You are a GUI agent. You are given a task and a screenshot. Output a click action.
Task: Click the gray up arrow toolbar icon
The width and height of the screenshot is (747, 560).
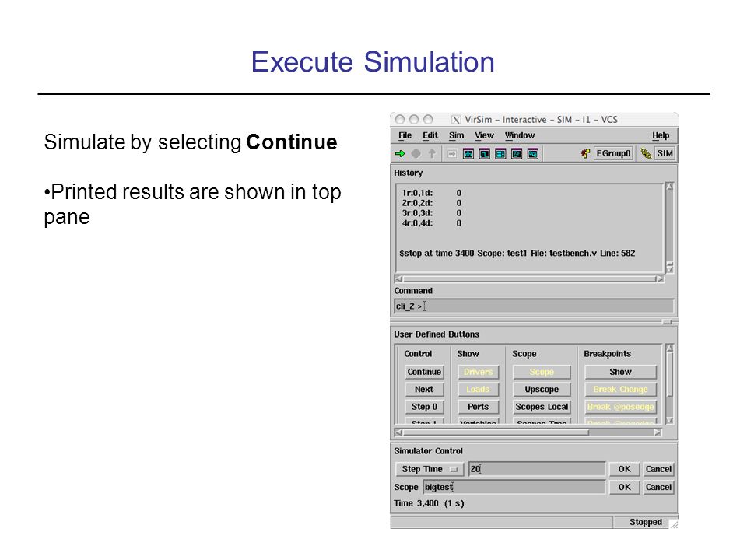coord(432,153)
